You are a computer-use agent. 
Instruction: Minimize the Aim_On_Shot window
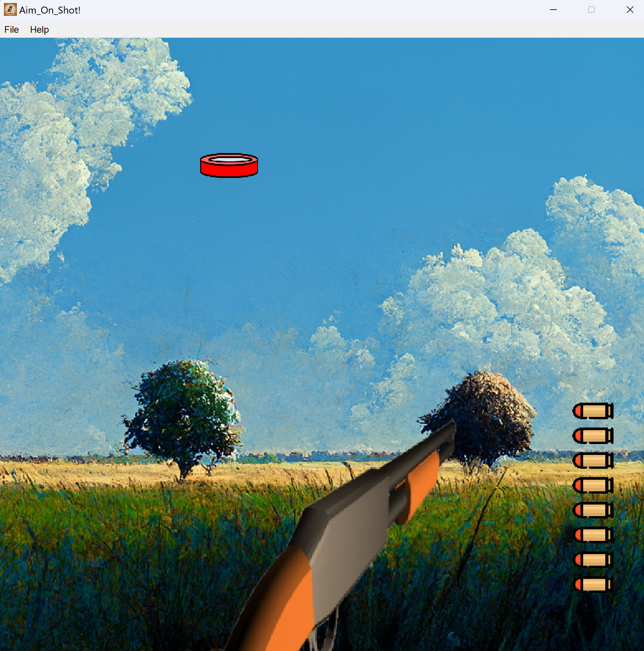[x=553, y=10]
